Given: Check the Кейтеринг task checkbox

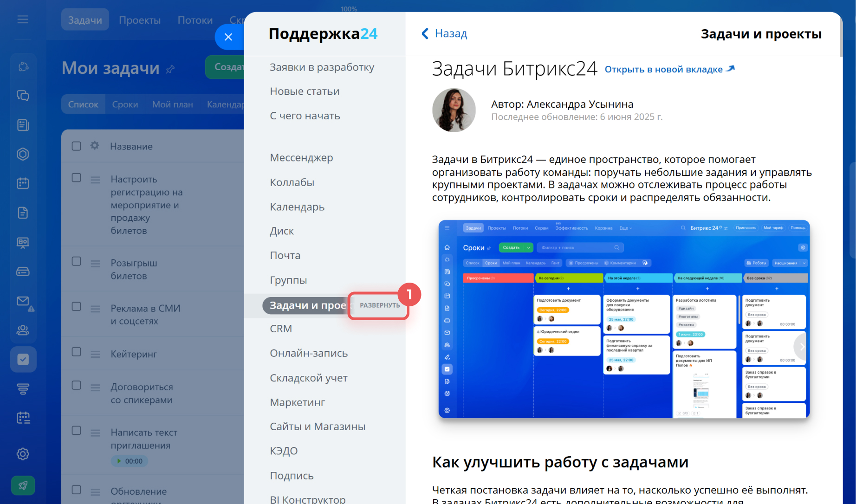Looking at the screenshot, I should [77, 352].
